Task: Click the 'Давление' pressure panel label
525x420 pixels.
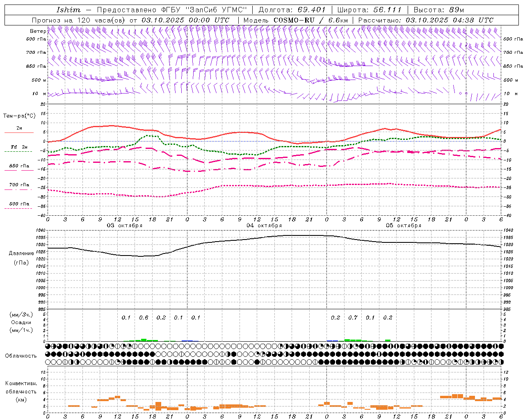Action: tap(21, 253)
